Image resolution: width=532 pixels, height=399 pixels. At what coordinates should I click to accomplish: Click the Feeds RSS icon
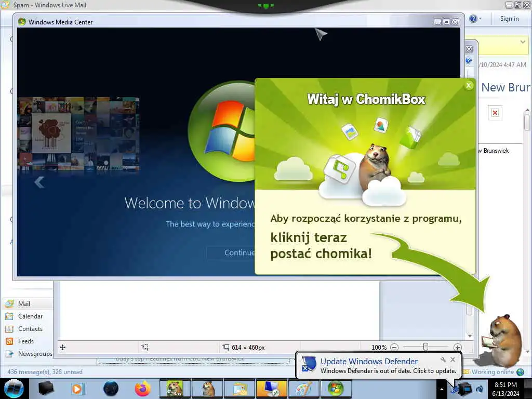(x=9, y=341)
